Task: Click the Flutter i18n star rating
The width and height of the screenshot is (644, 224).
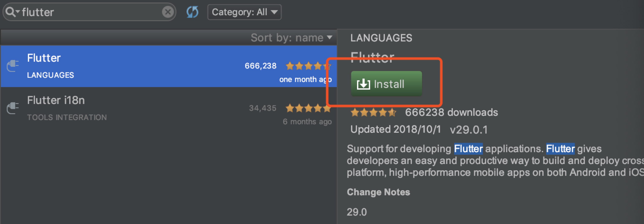Action: click(x=308, y=108)
